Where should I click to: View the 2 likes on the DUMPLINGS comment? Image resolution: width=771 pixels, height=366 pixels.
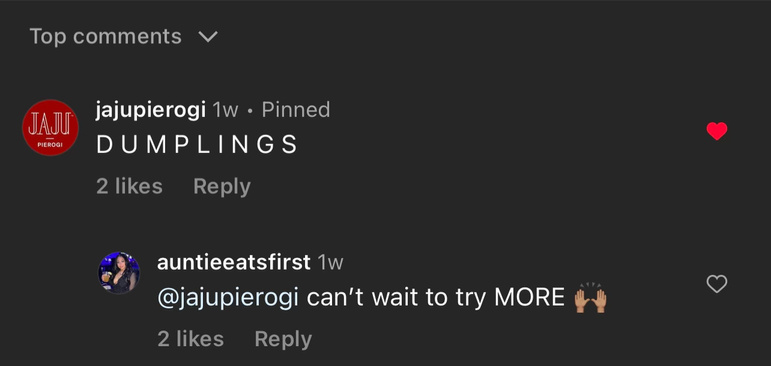point(129,186)
